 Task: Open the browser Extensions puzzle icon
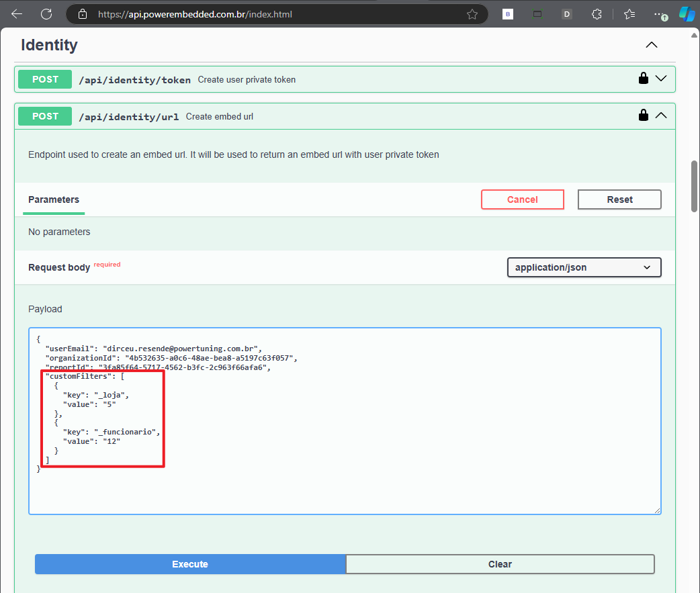point(596,14)
